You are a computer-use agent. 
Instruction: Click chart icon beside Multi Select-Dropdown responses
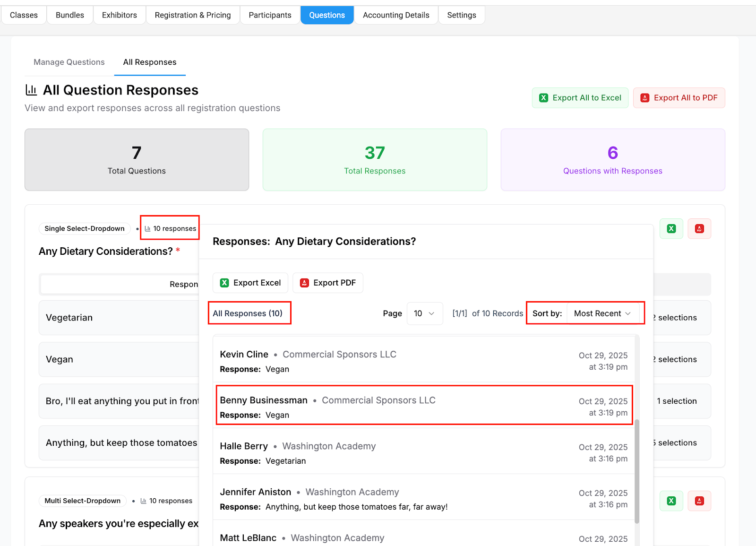point(144,501)
